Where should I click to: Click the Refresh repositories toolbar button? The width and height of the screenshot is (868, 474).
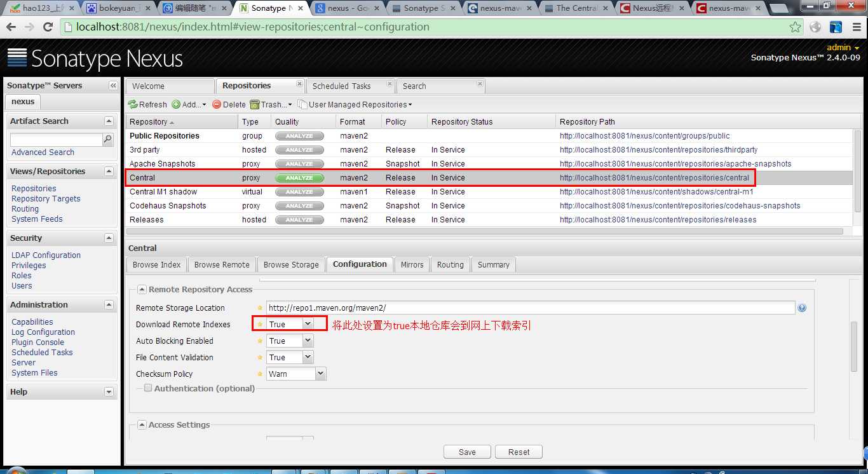click(x=147, y=104)
